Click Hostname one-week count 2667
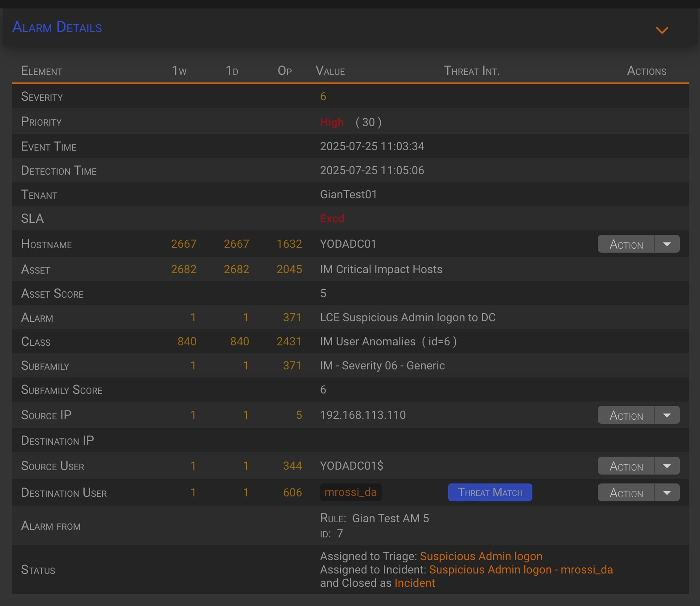The height and width of the screenshot is (606, 700). tap(184, 244)
